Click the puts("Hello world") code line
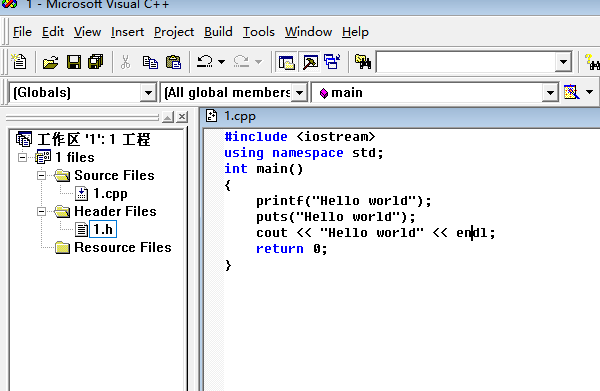 point(336,217)
